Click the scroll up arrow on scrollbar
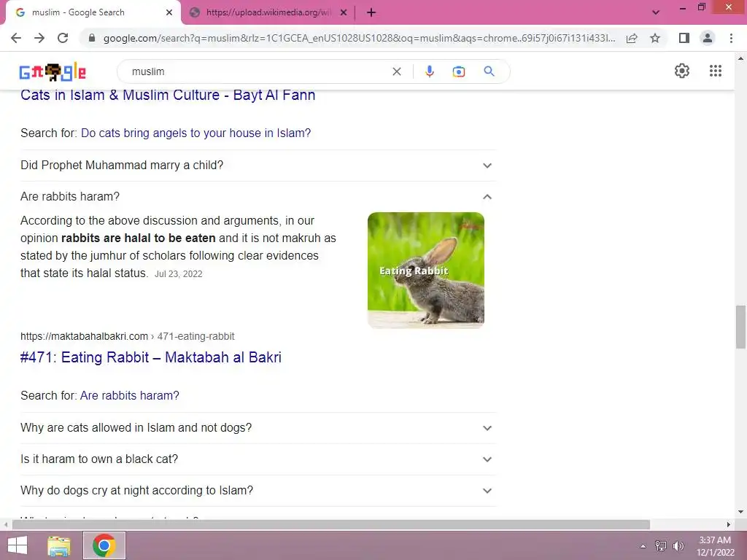Screen dimensions: 747x560 point(740,59)
